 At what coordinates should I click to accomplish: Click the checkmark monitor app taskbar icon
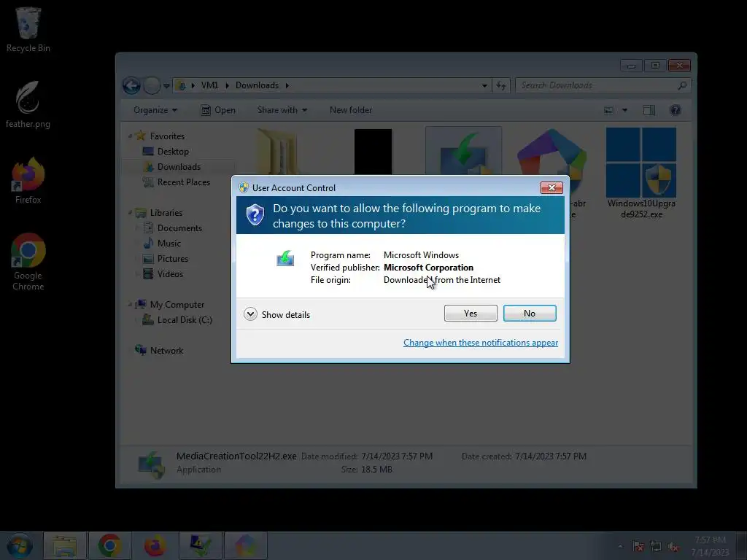click(200, 545)
